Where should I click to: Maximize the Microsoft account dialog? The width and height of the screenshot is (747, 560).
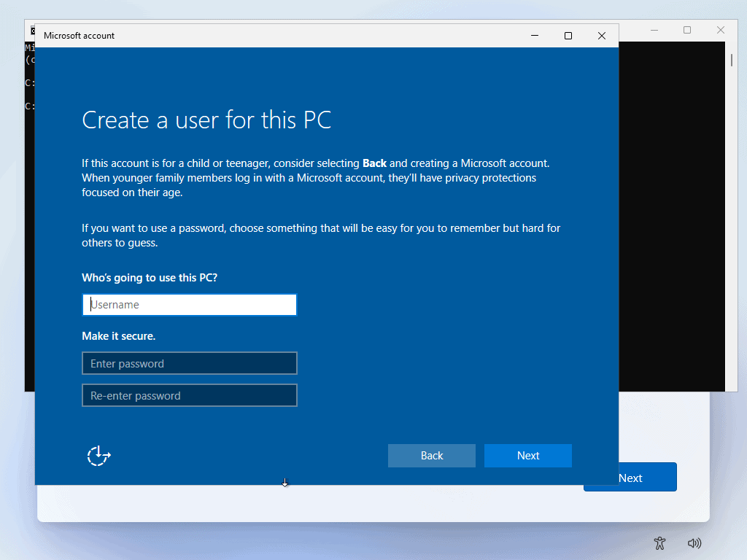pyautogui.click(x=568, y=36)
